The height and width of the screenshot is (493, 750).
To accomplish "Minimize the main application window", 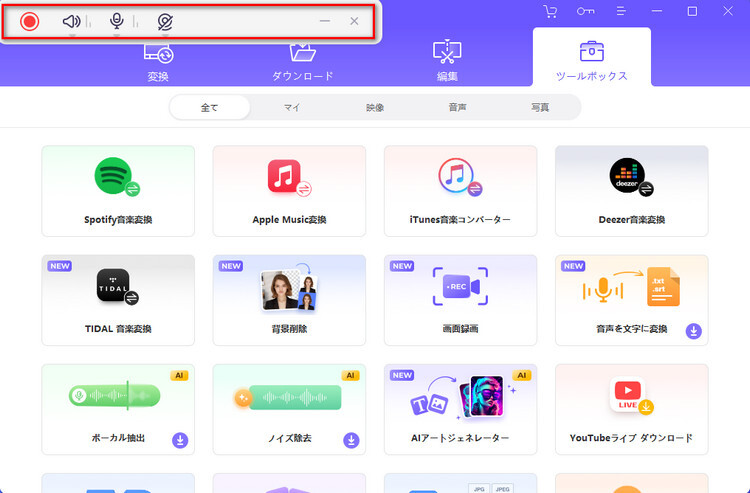I will coord(657,11).
